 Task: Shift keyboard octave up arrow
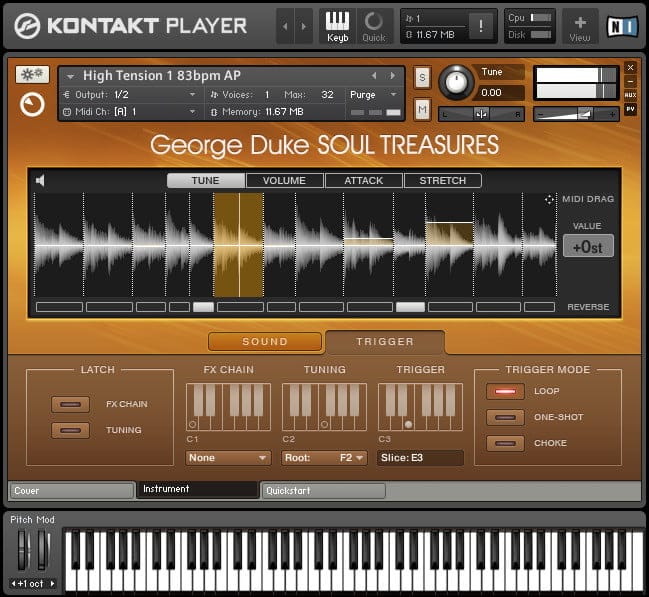pyautogui.click(x=52, y=584)
